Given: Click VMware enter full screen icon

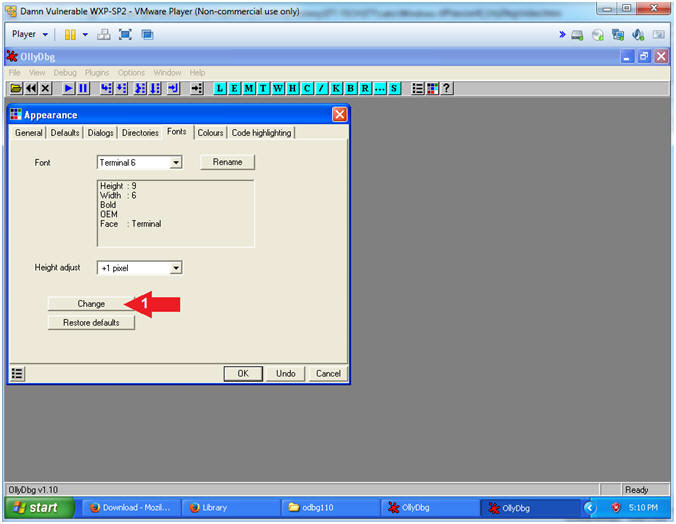Looking at the screenshot, I should point(125,35).
